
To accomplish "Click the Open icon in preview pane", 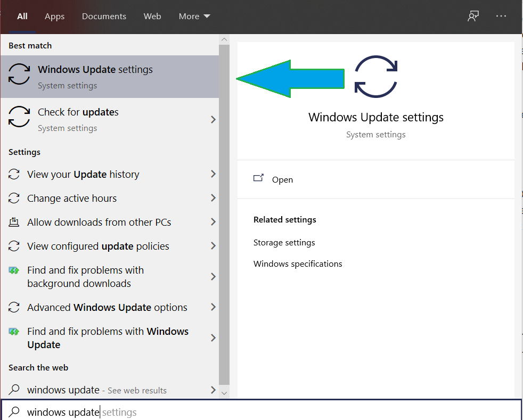I will pyautogui.click(x=258, y=178).
